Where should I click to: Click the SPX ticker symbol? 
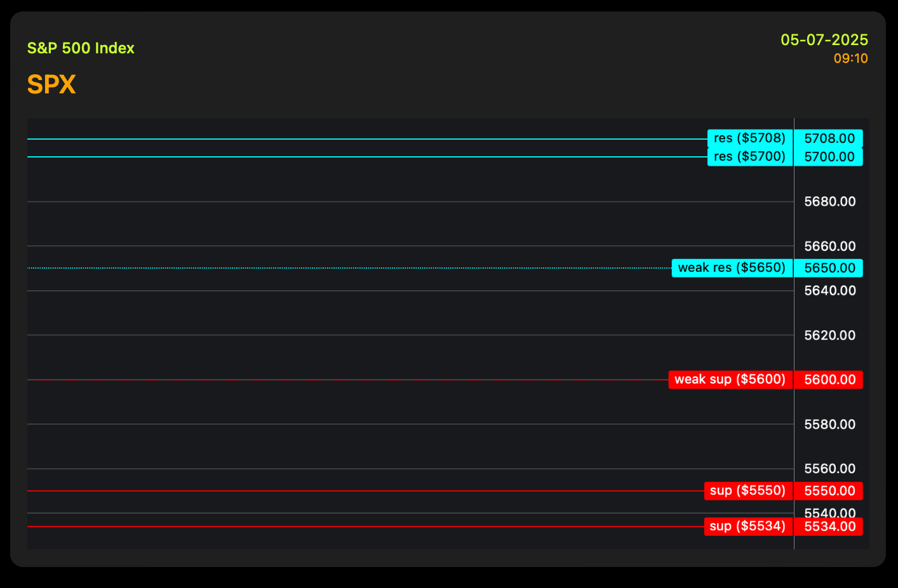[x=51, y=84]
